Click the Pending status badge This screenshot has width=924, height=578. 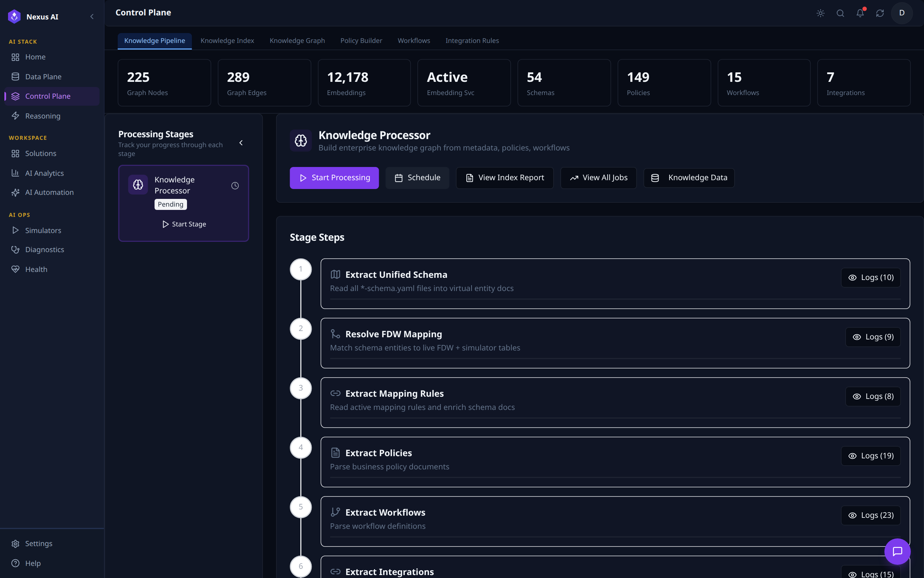(x=170, y=204)
